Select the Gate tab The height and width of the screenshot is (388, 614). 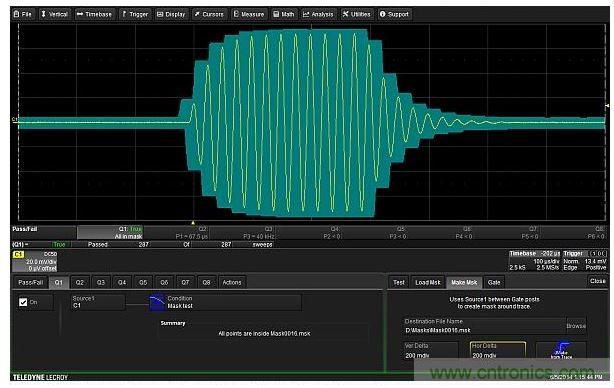(494, 282)
